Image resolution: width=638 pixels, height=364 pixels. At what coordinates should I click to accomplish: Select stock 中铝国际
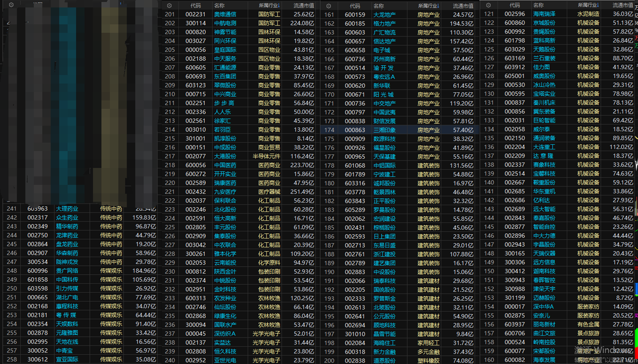(x=385, y=165)
